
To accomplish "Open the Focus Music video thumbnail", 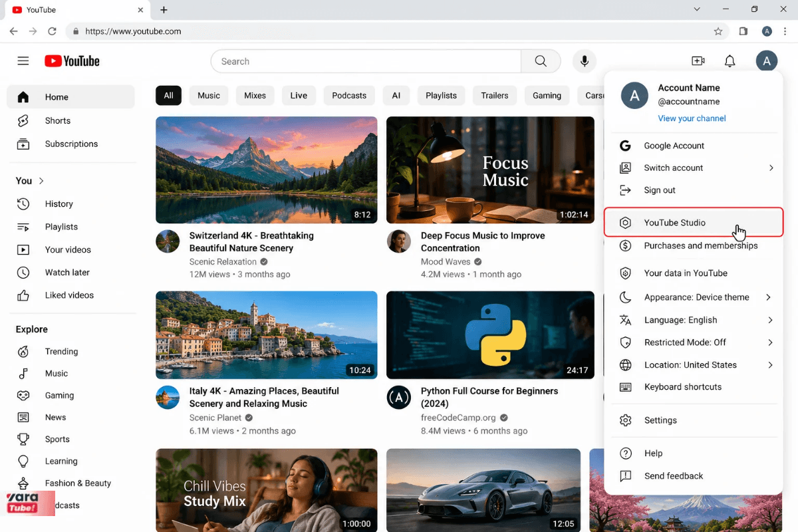I will pos(490,170).
